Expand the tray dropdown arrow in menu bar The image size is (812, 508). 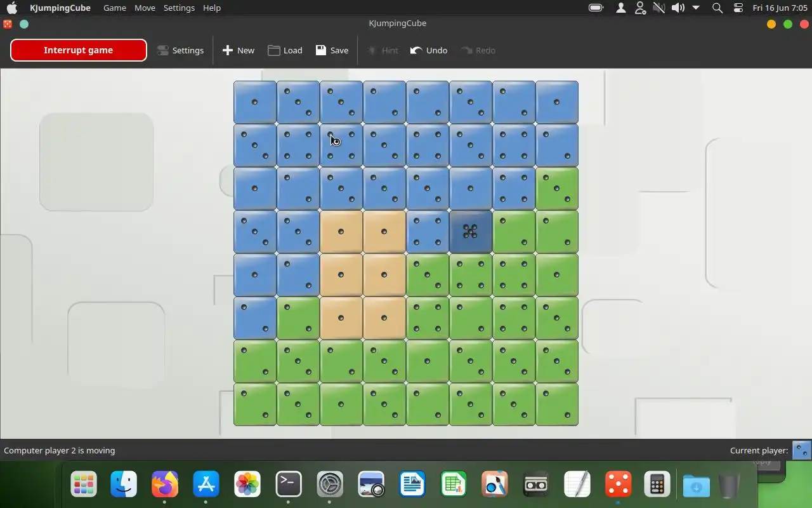tap(696, 8)
